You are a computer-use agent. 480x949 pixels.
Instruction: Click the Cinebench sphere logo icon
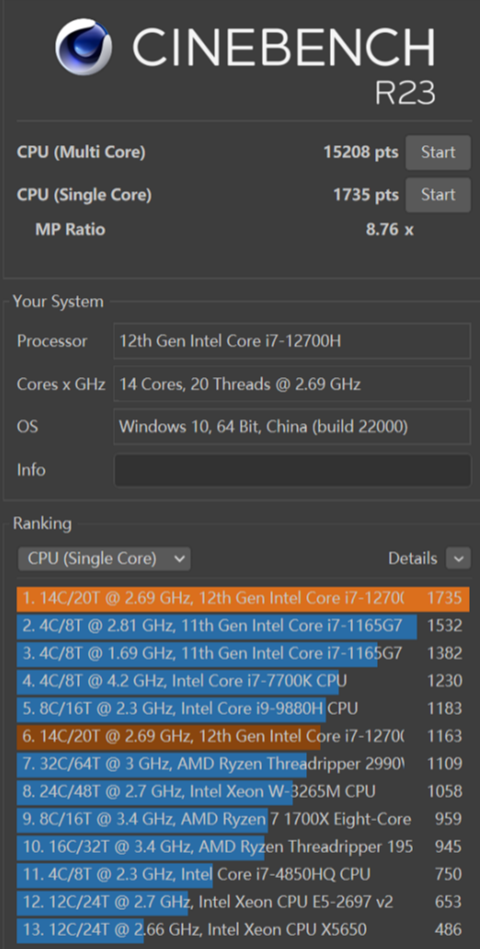click(83, 46)
